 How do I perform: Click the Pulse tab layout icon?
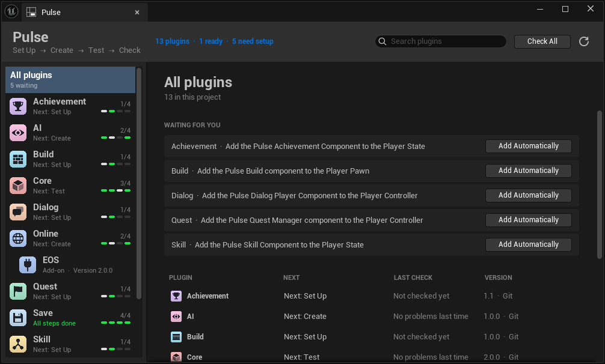pos(31,13)
